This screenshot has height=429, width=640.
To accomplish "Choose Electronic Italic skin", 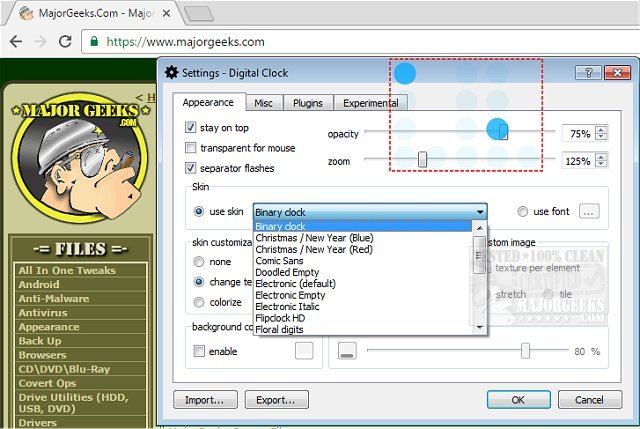I will 362,306.
